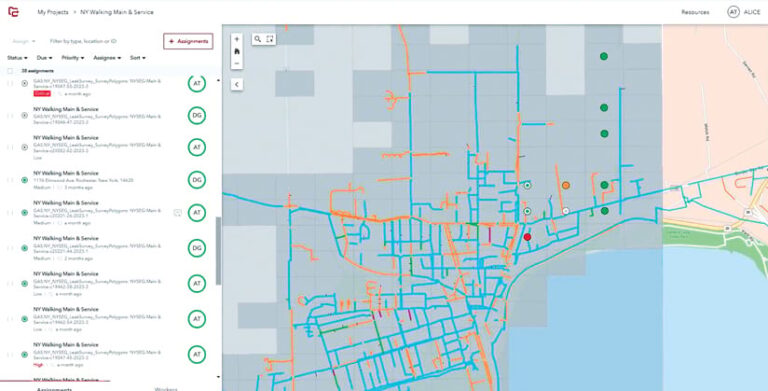Image resolution: width=768 pixels, height=391 pixels.
Task: Open the ALICE user avatar
Action: [x=733, y=12]
